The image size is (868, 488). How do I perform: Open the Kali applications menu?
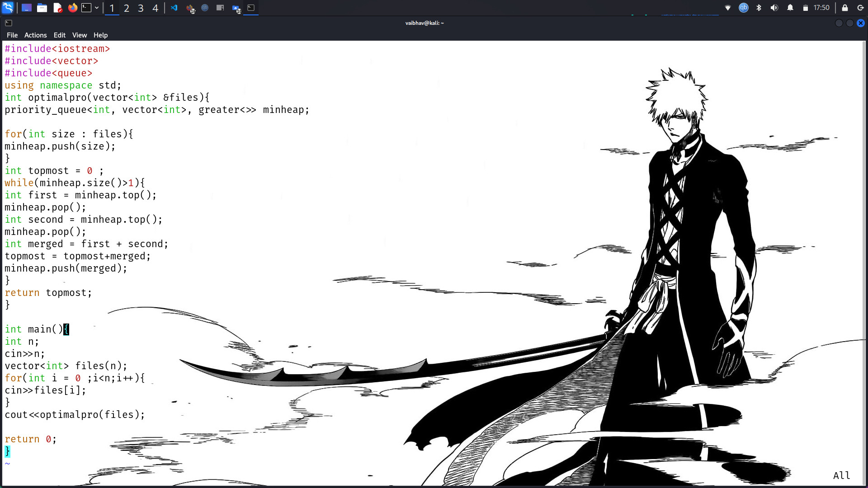8,8
